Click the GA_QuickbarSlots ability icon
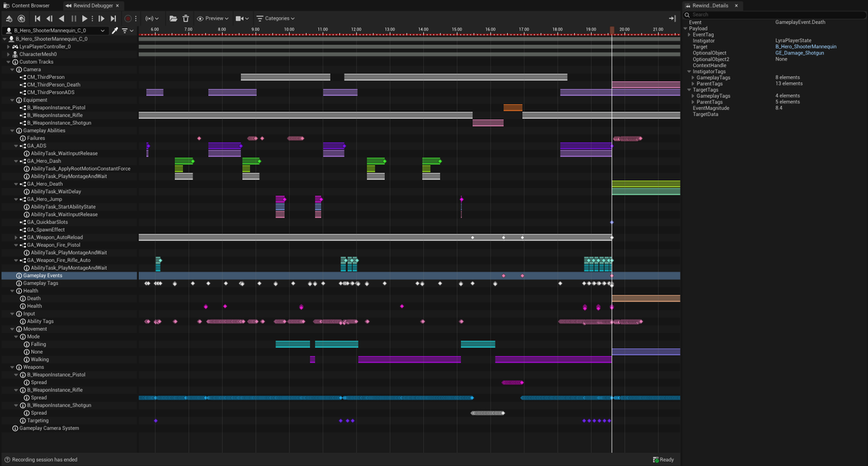This screenshot has height=466, width=868. [22, 222]
